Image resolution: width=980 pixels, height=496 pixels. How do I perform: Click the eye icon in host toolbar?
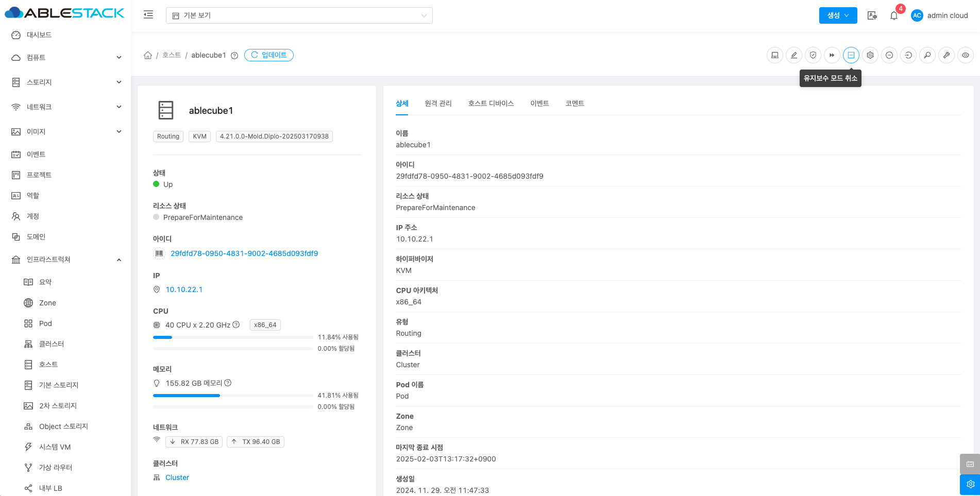(x=965, y=55)
